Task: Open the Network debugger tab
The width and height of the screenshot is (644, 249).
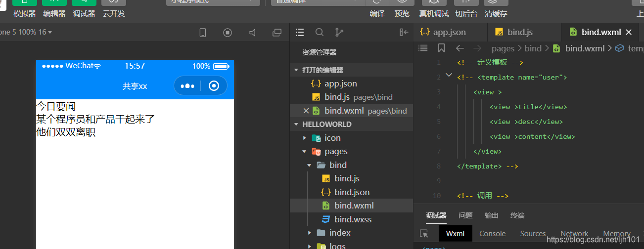Action: (x=574, y=234)
